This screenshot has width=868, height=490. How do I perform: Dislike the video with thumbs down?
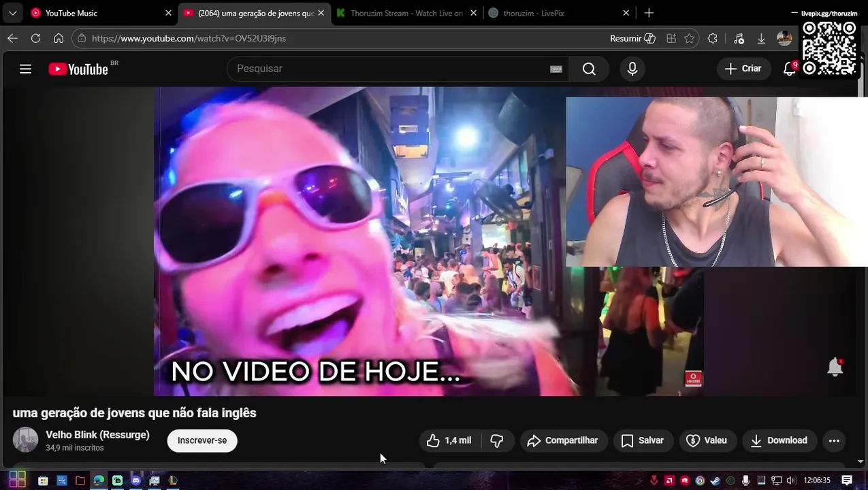[x=497, y=440]
